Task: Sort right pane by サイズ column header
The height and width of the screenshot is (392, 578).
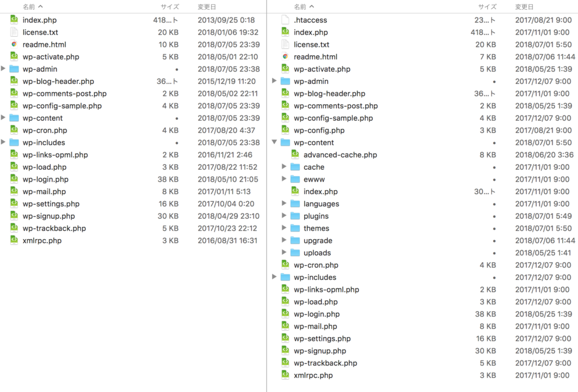Action: (487, 7)
